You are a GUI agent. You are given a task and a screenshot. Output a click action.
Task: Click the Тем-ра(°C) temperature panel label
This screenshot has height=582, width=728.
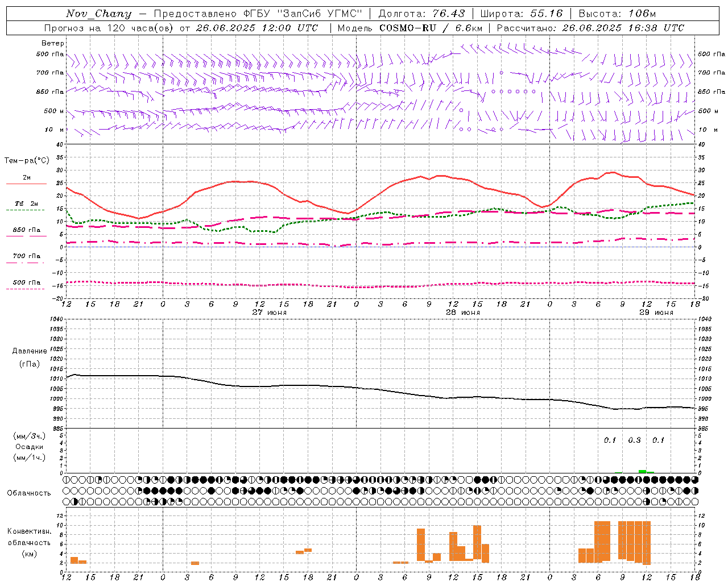tap(27, 161)
